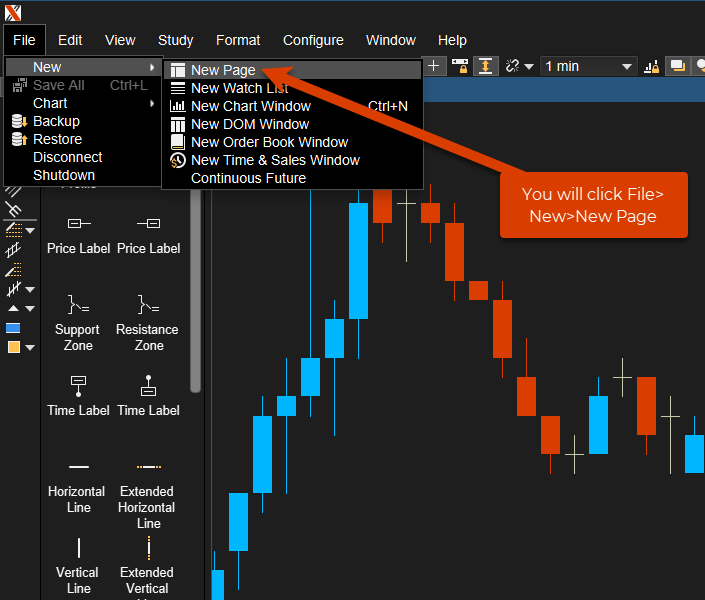This screenshot has width=705, height=600.
Task: Select New Time & Sales Window
Action: coord(292,160)
